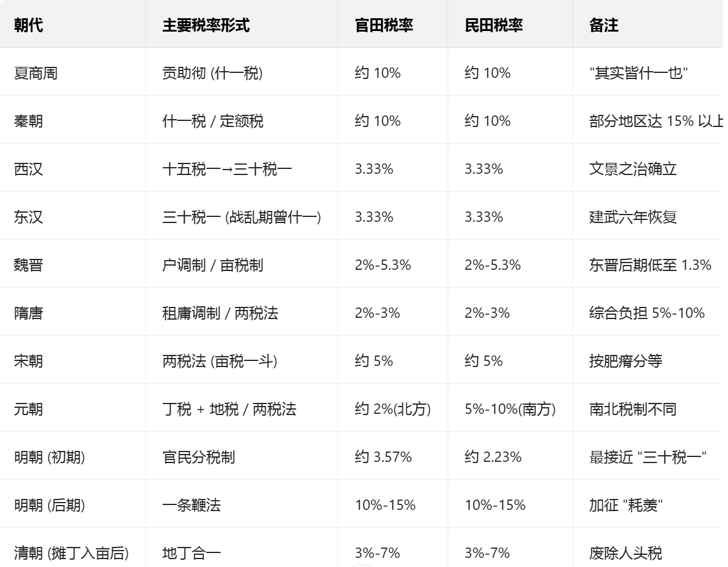The height and width of the screenshot is (567, 728).
Task: Click the 备注 column header
Action: point(604,25)
